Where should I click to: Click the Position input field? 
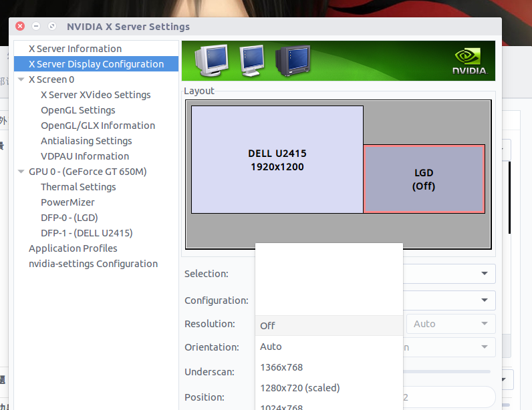(448, 397)
